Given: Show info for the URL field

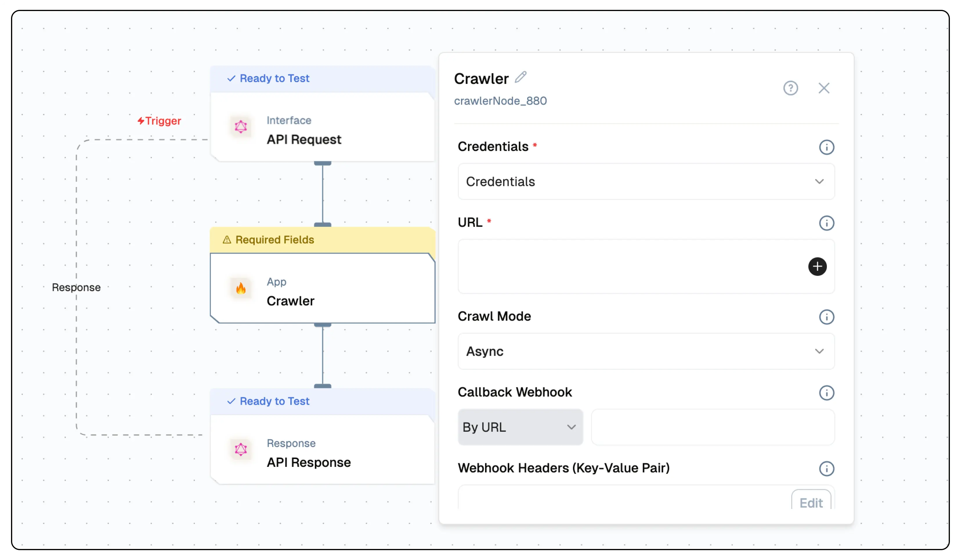Looking at the screenshot, I should click(x=827, y=223).
